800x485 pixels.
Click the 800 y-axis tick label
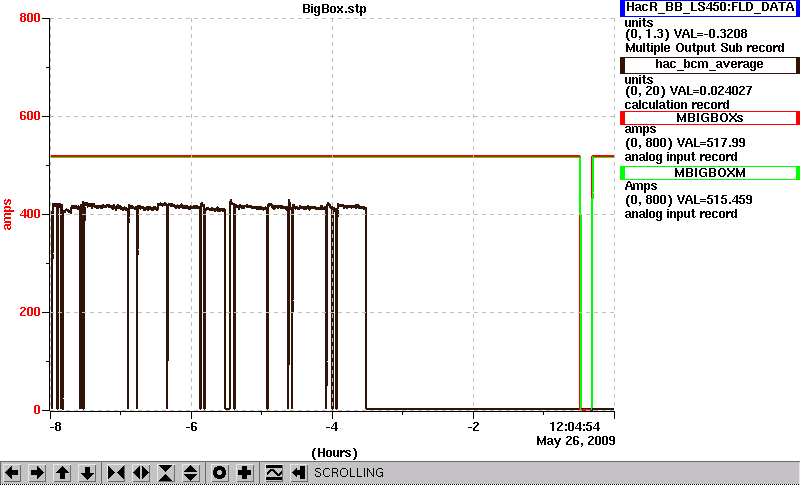[x=30, y=18]
